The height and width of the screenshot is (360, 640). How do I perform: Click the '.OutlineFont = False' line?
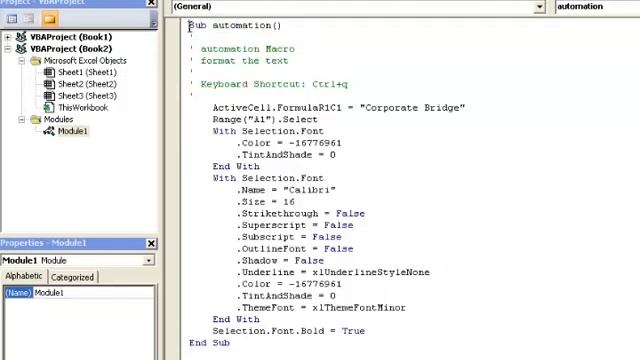[295, 249]
